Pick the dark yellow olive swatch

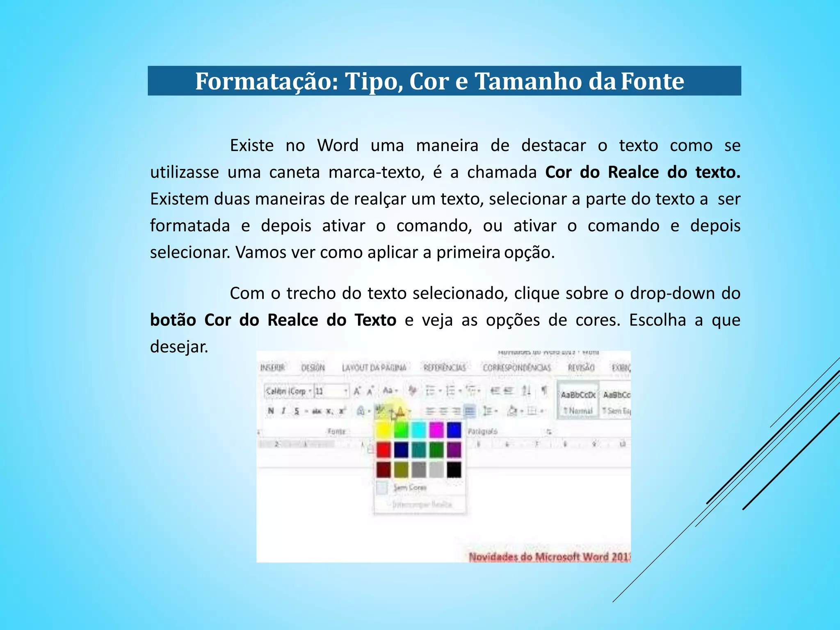(x=401, y=470)
